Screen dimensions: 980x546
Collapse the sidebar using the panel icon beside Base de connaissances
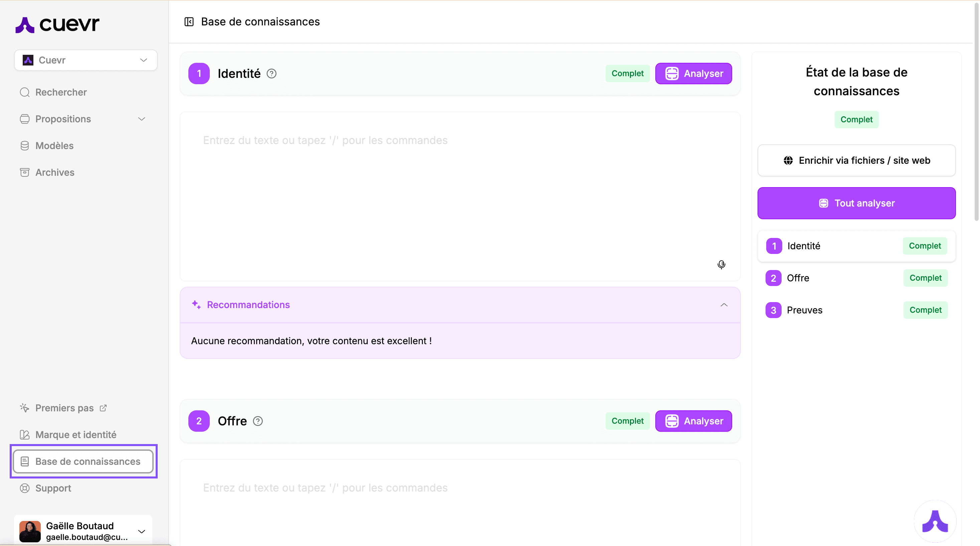coord(189,22)
